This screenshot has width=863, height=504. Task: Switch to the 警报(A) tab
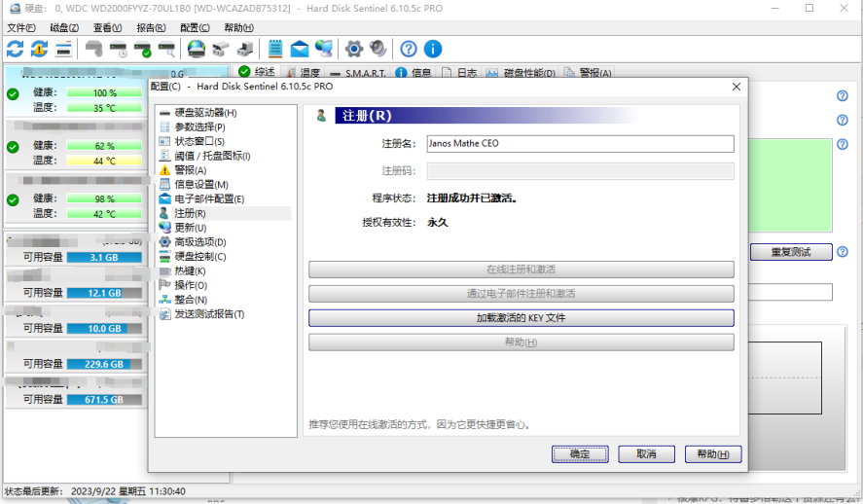coord(588,73)
